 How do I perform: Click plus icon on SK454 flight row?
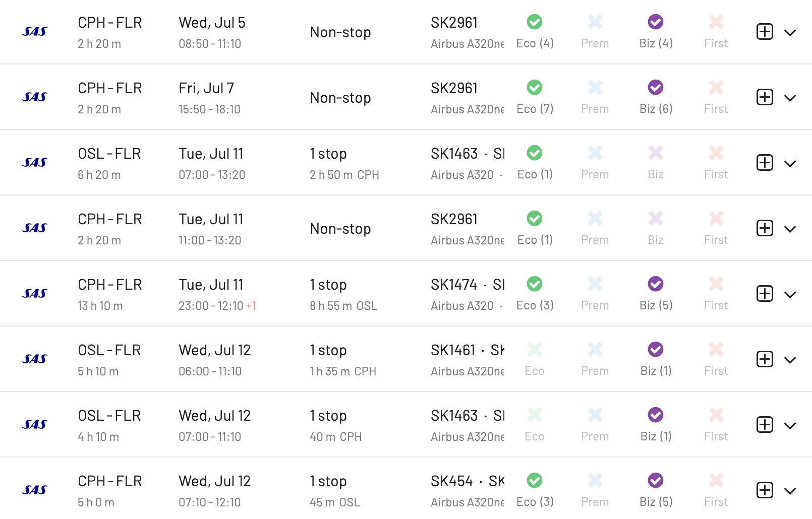tap(765, 490)
